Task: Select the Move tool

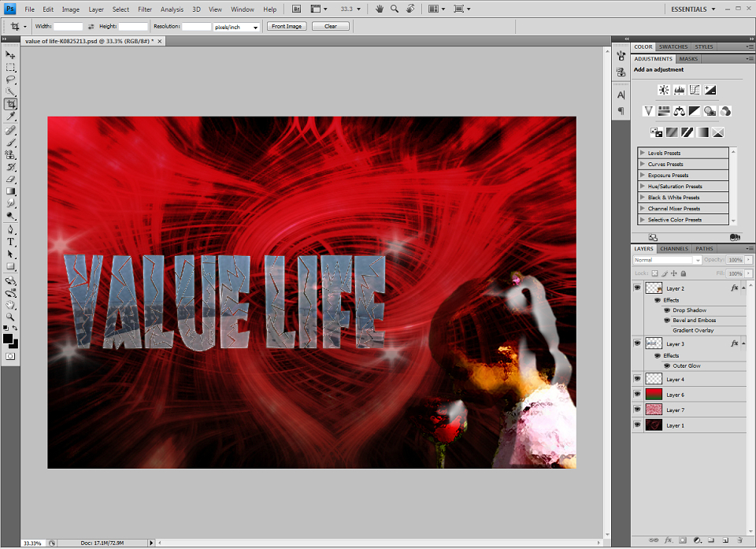Action: point(10,55)
